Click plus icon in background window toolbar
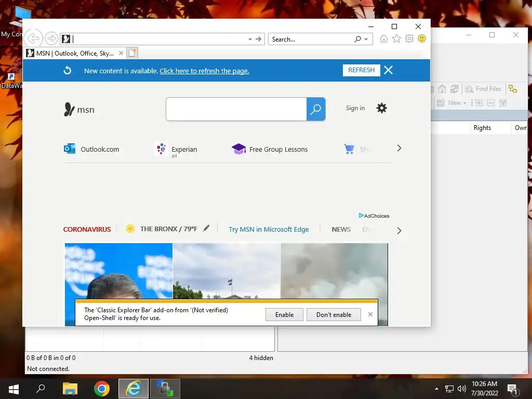This screenshot has width=532, height=399. [478, 103]
